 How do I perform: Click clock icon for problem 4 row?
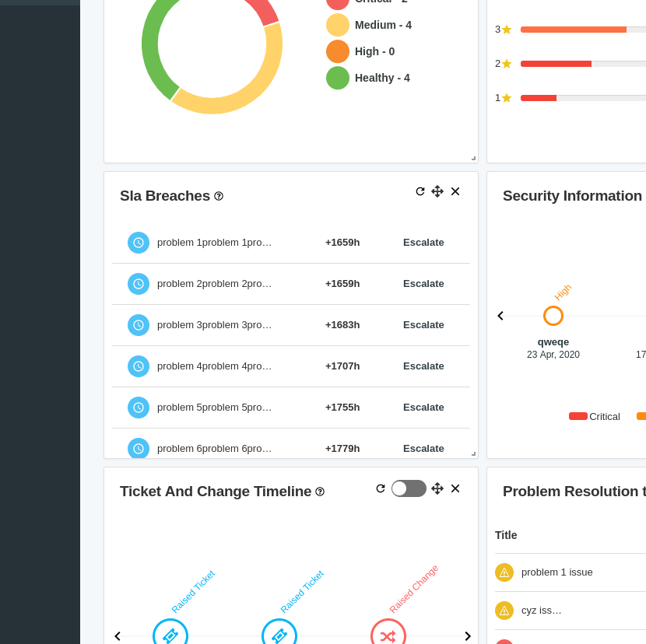pyautogui.click(x=139, y=366)
